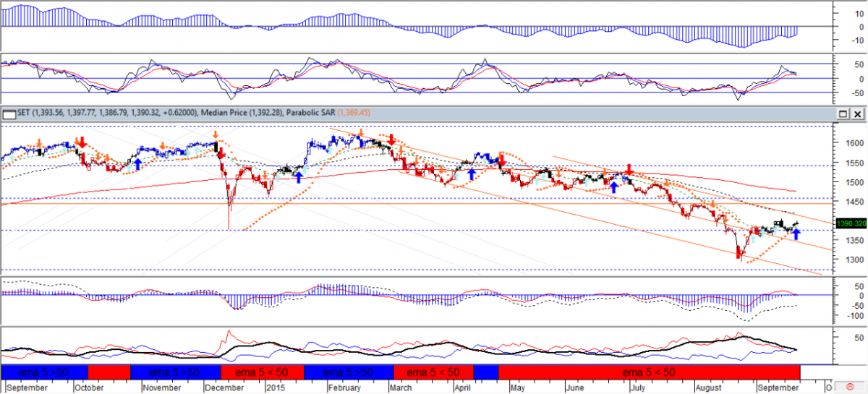Viewport: 868px width, 394px height.
Task: Select the red sell arrow in early October
Action: pyautogui.click(x=82, y=142)
